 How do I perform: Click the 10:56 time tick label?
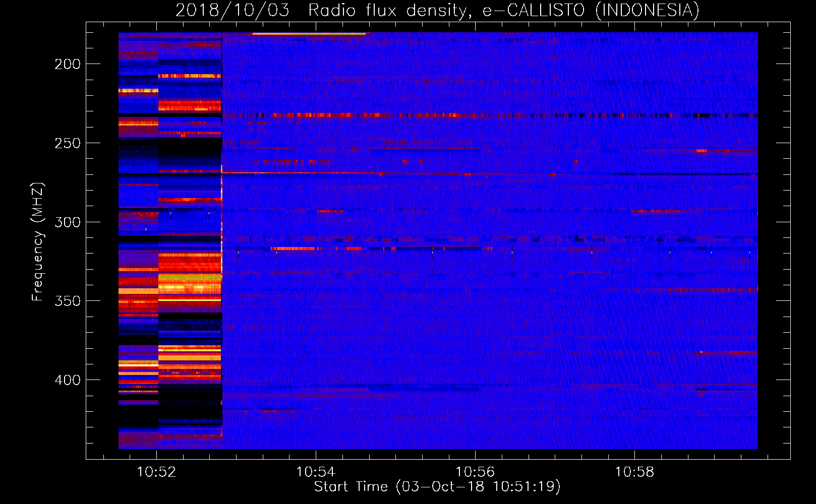pyautogui.click(x=475, y=472)
